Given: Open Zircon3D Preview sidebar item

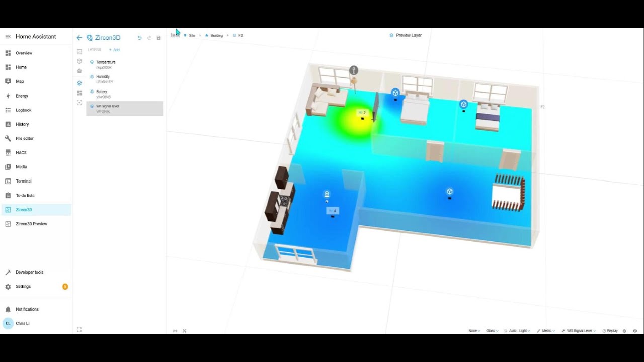Looking at the screenshot, I should (36, 224).
